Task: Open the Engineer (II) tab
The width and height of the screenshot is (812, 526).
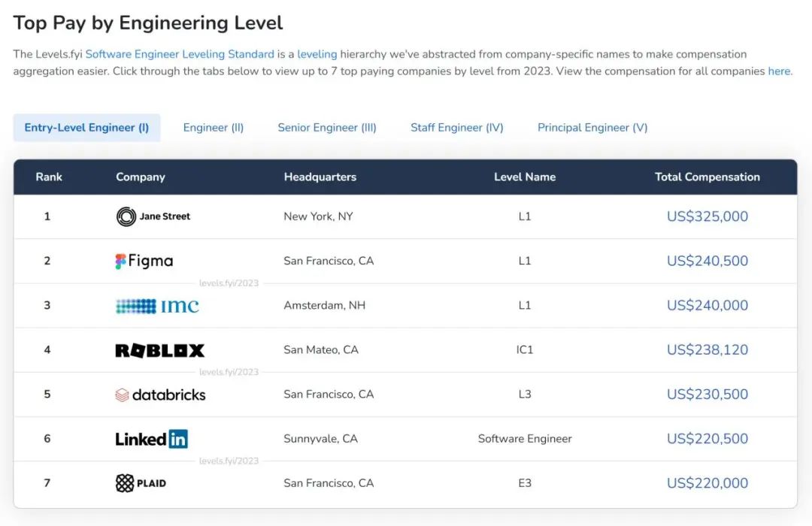Action: (x=214, y=127)
